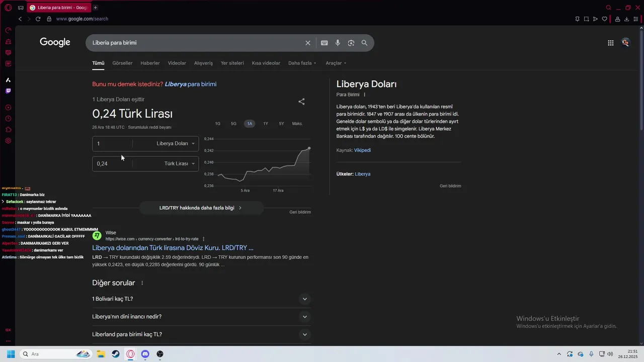Click the Opera snapshot tool icon
This screenshot has height=362, width=644.
tap(586, 19)
